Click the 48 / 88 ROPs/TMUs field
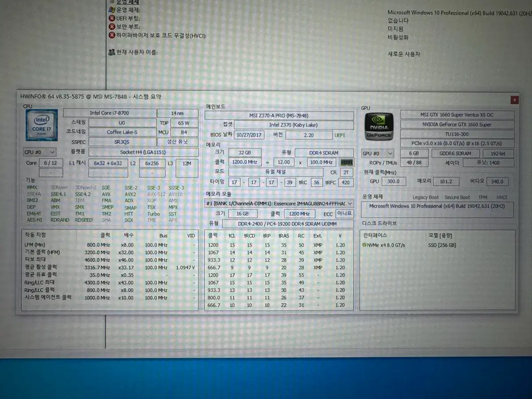532x399 pixels. 414,163
